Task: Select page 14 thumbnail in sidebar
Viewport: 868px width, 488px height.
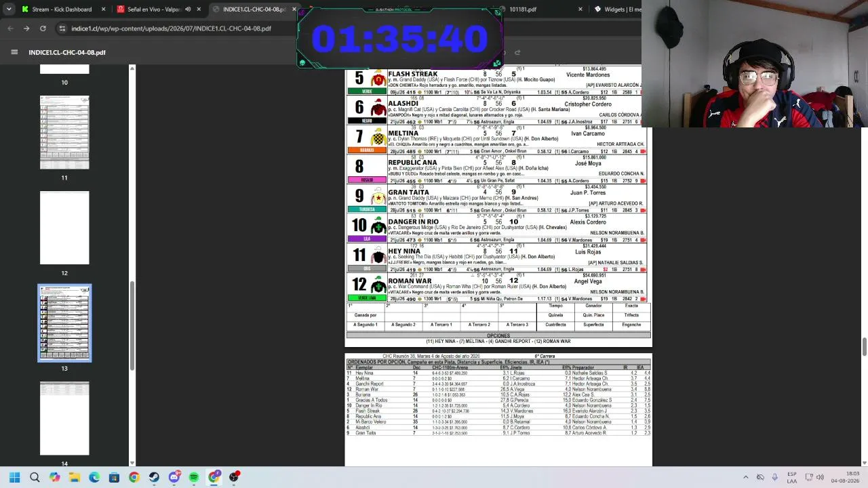Action: click(x=64, y=418)
